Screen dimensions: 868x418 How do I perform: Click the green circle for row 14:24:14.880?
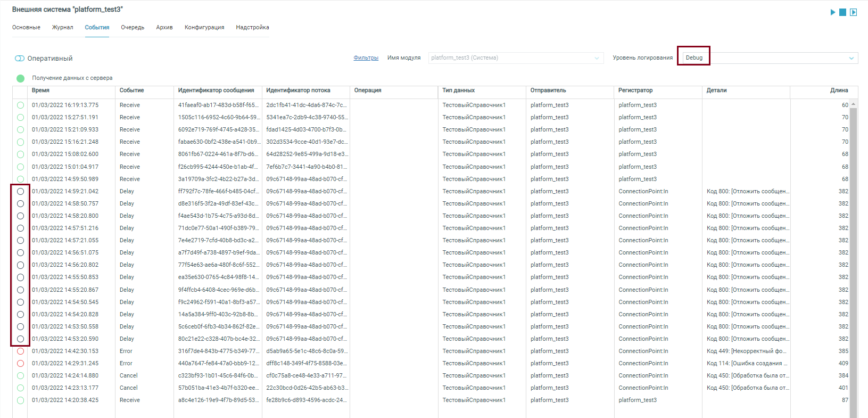pos(20,376)
